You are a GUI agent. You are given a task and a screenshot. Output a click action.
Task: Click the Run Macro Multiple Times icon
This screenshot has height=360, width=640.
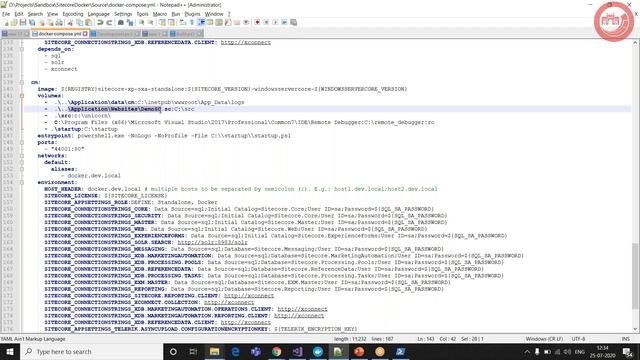click(x=284, y=22)
